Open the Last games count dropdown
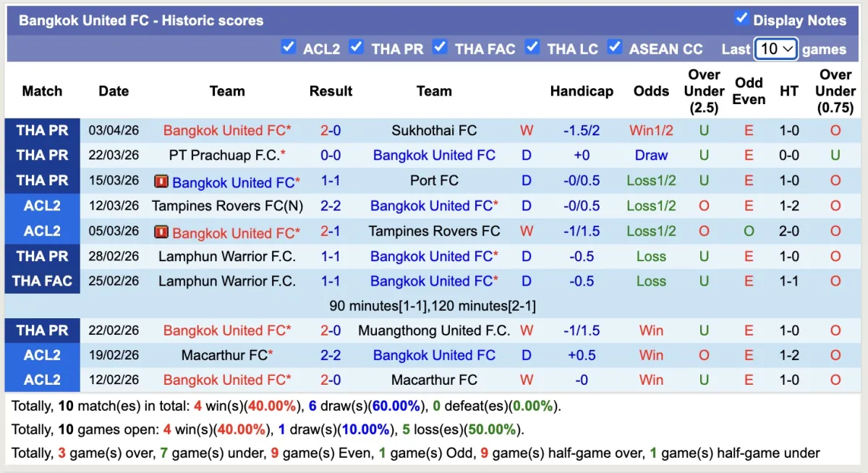868x473 pixels. click(775, 49)
